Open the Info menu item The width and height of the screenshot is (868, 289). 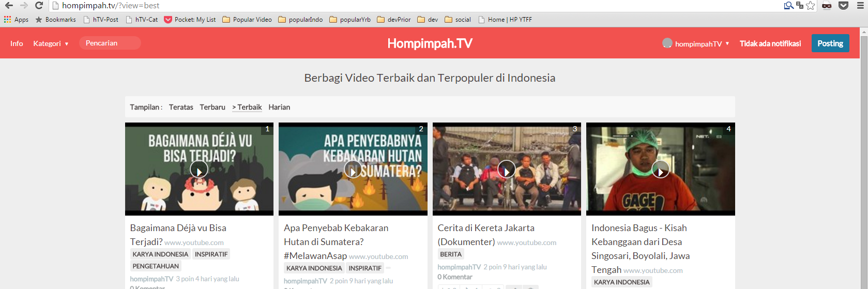pyautogui.click(x=17, y=43)
